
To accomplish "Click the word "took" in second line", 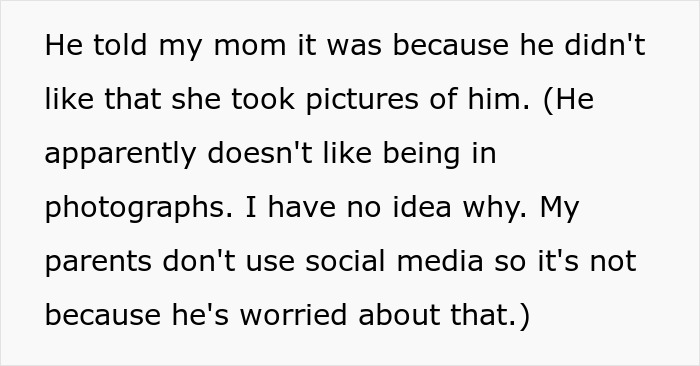I will [x=263, y=99].
